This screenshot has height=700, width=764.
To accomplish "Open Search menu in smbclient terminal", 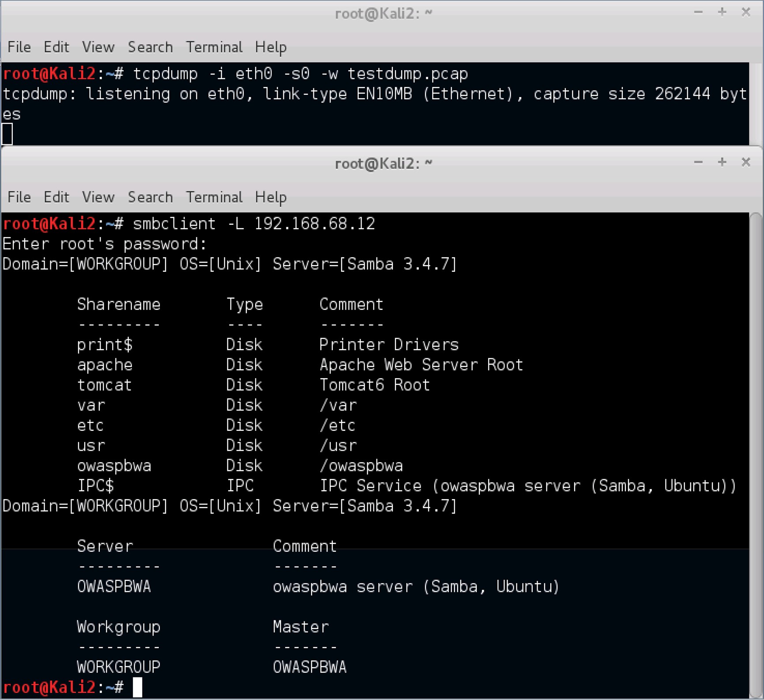I will [x=150, y=197].
